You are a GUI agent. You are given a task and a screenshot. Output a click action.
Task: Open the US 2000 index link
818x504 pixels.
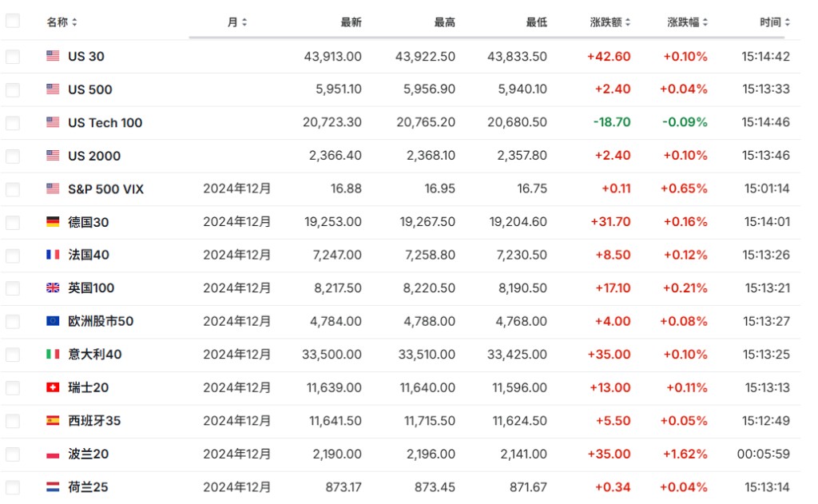(x=94, y=156)
